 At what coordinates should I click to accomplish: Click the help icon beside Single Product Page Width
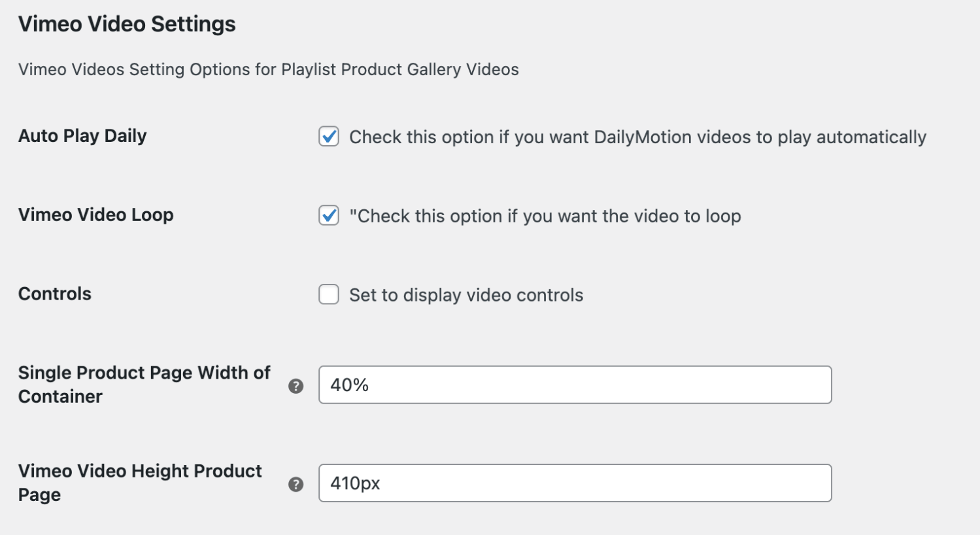pyautogui.click(x=296, y=386)
